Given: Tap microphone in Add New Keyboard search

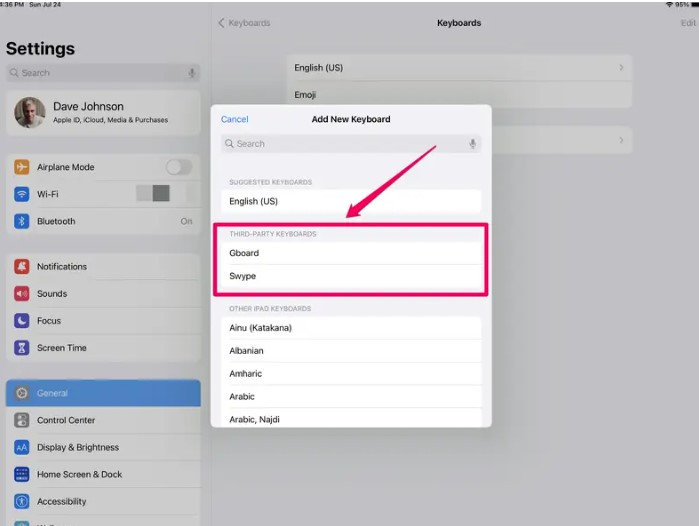Looking at the screenshot, I should tap(473, 144).
